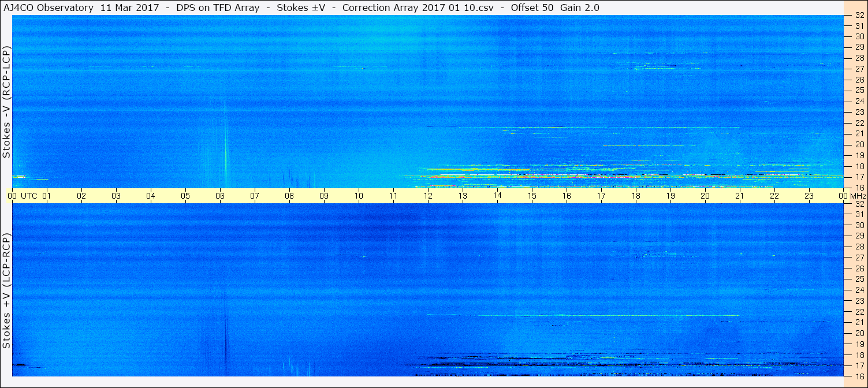Viewport: 868px width, 388px height.
Task: Click the 21 MHz label of the lower spectrogram
Action: tap(859, 322)
